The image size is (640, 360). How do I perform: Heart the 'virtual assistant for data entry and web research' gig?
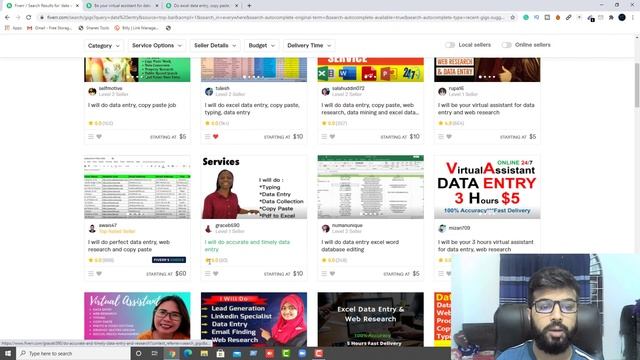[x=449, y=137]
